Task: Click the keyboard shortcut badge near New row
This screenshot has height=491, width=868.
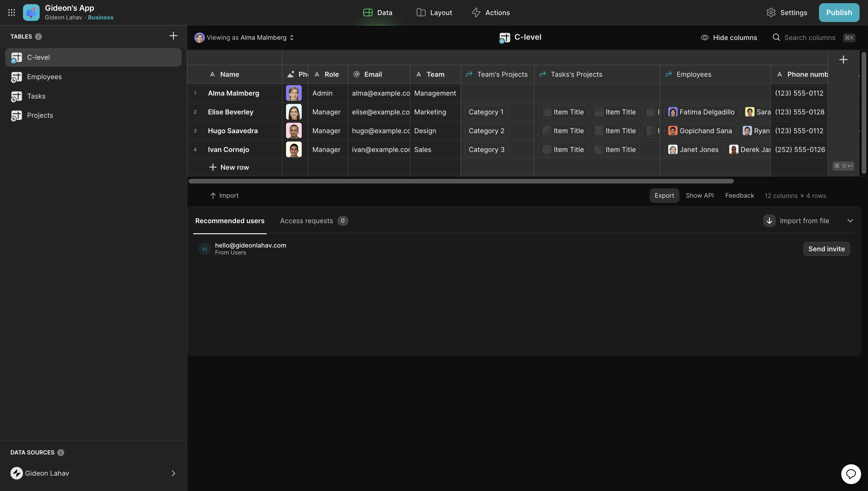Action: point(843,166)
